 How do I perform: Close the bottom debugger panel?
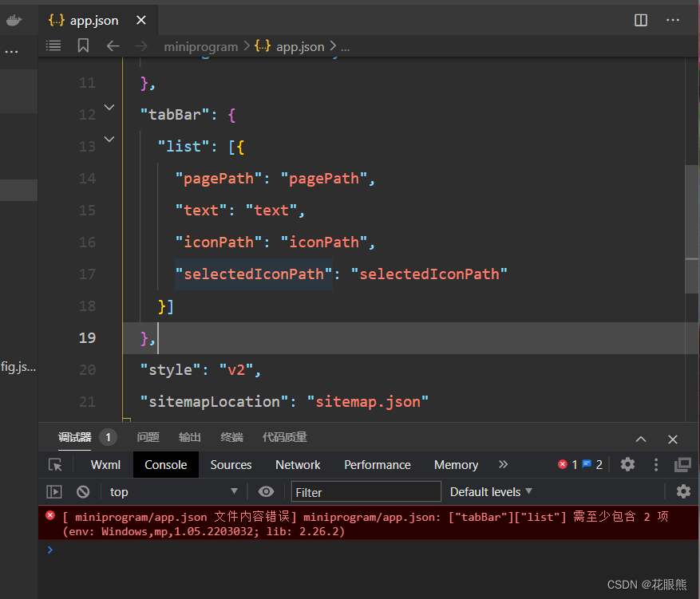click(672, 439)
